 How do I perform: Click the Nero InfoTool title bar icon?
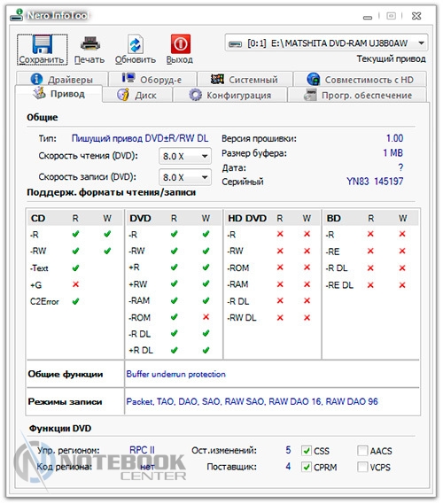pyautogui.click(x=17, y=15)
